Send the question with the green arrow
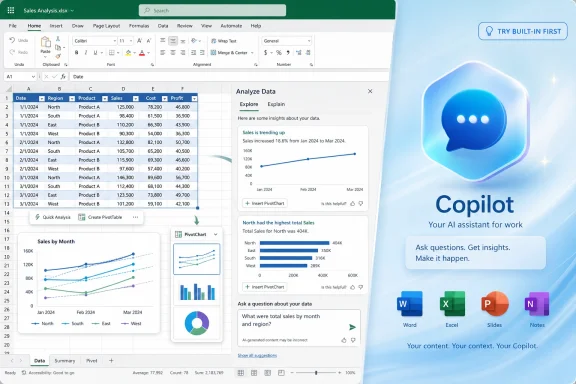The image size is (576, 384). click(x=352, y=327)
